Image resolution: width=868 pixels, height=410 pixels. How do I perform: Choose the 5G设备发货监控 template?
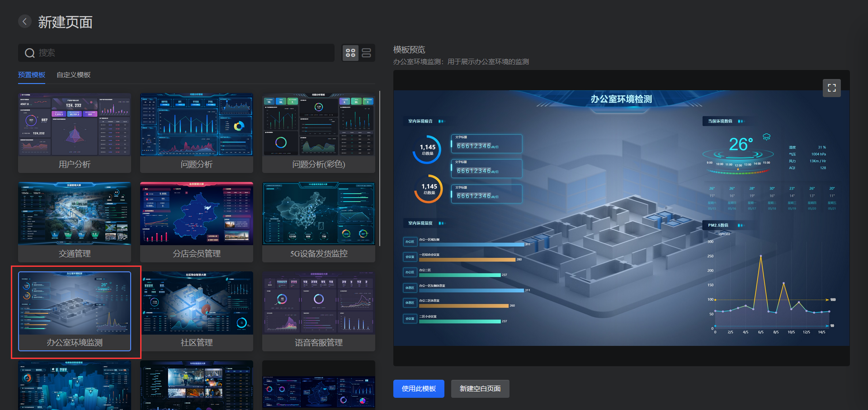pyautogui.click(x=319, y=222)
